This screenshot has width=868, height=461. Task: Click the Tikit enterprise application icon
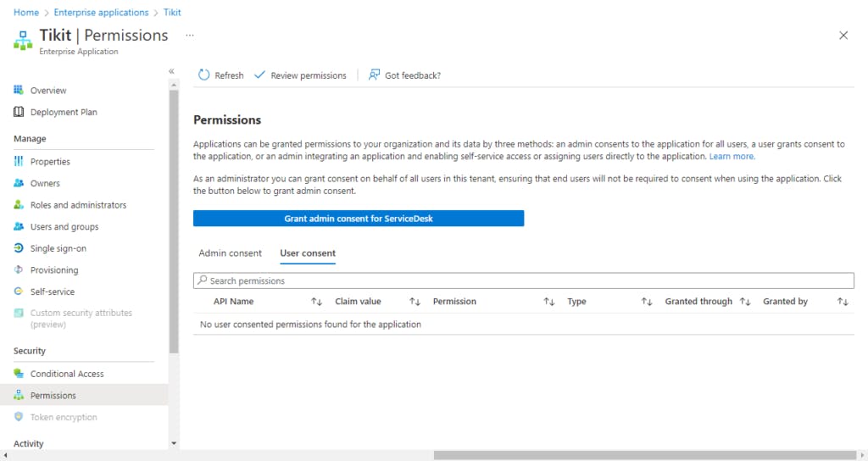coord(23,41)
